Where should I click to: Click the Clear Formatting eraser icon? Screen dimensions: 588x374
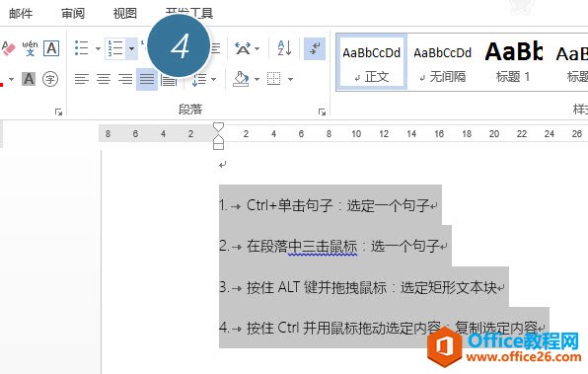[8, 48]
